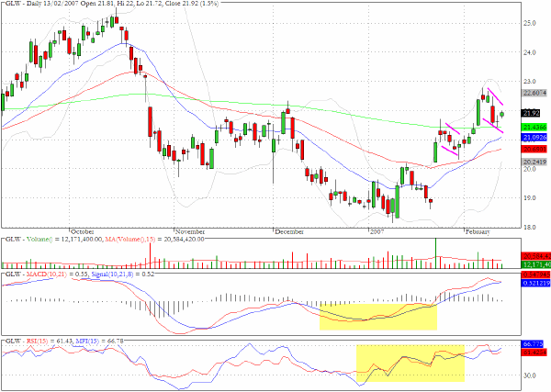This screenshot has width=551, height=392.
Task: Select the blue 21.0926 moving average tag
Action: tap(534, 138)
